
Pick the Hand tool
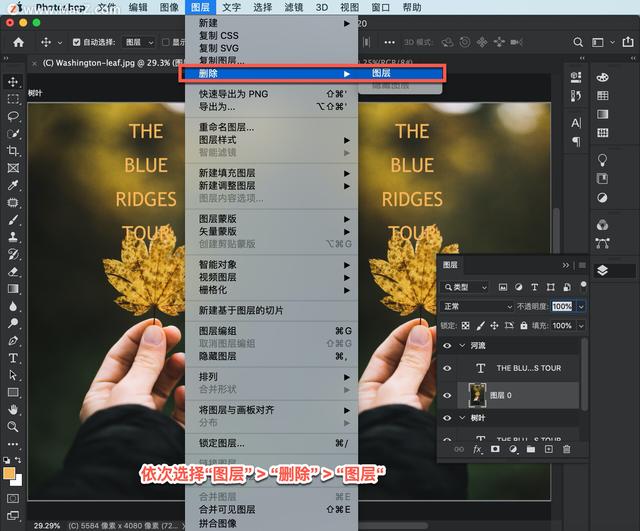click(13, 409)
